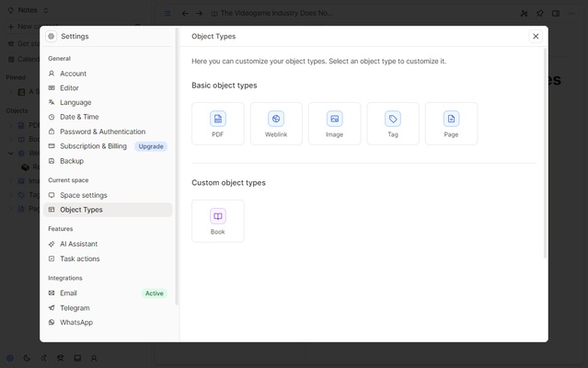Click the graph view icon at top right
Screen dimensions: 588x368
click(525, 14)
